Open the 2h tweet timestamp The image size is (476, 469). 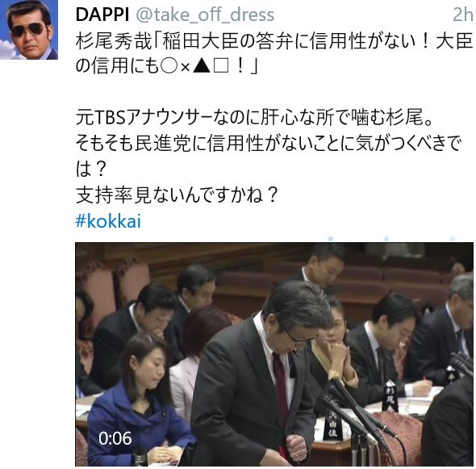(x=463, y=15)
